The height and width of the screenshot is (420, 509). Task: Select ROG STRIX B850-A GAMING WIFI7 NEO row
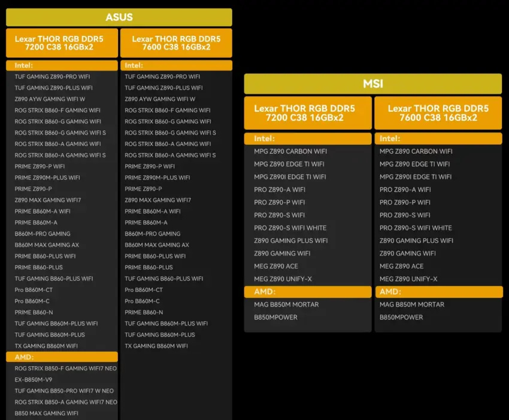pos(66,402)
